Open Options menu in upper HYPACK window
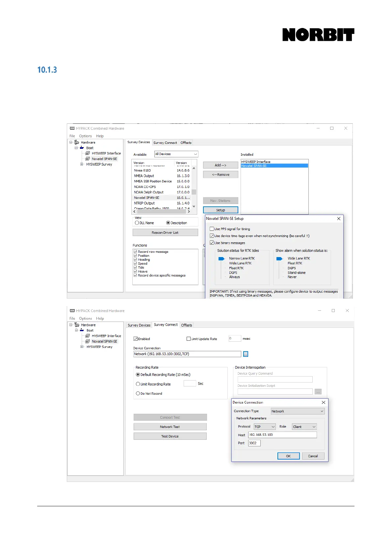The width and height of the screenshot is (392, 554). pyautogui.click(x=86, y=136)
